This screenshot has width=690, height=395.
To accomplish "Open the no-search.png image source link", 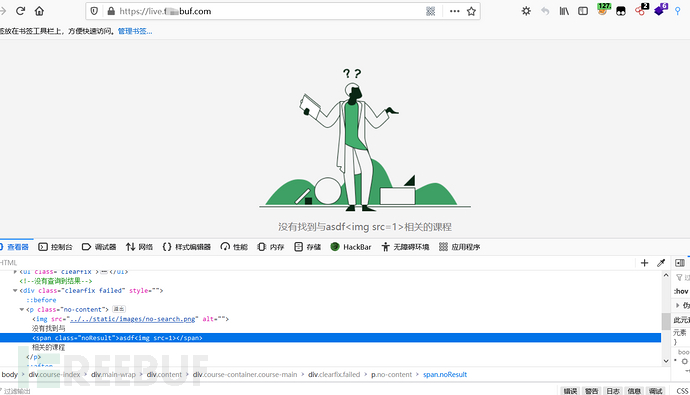I will pos(132,319).
